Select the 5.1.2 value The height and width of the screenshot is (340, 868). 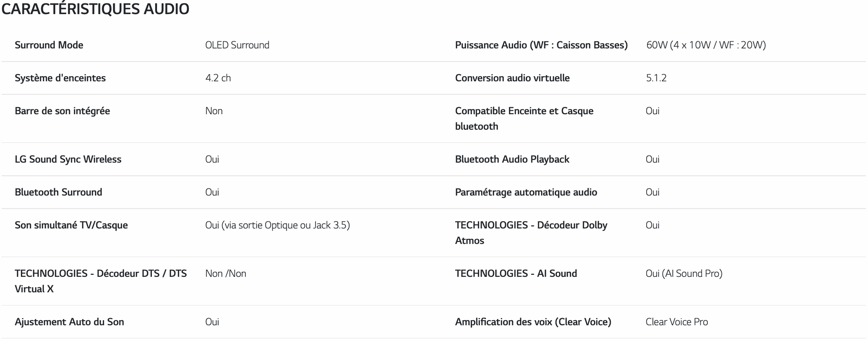click(x=656, y=78)
